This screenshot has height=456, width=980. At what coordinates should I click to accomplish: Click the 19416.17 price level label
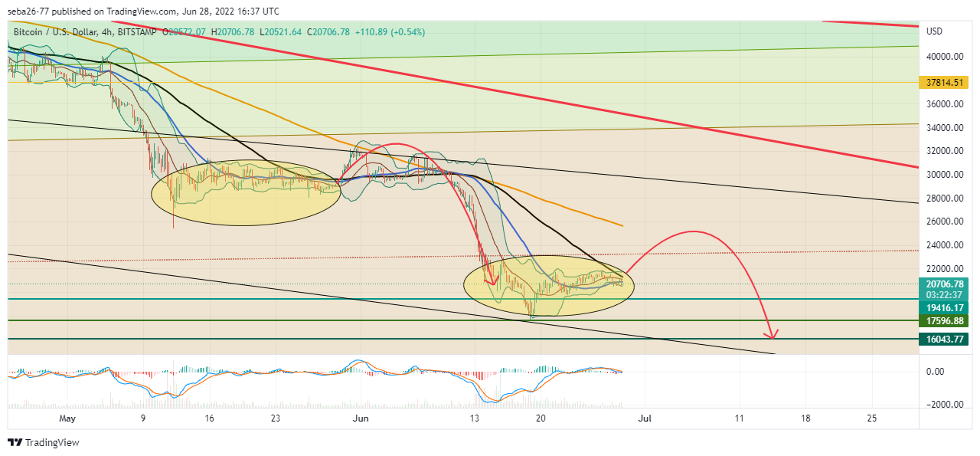(945, 307)
